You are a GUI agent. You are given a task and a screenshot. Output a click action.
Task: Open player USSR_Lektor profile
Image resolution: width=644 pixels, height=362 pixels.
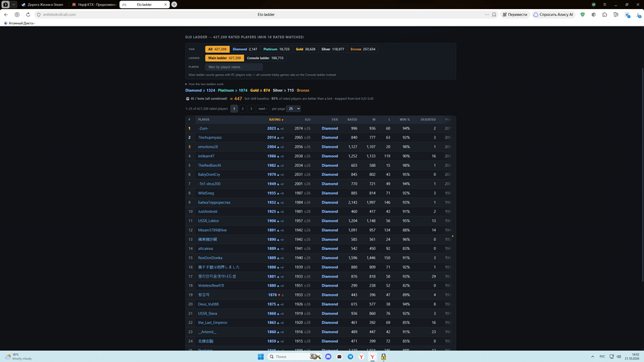click(208, 221)
